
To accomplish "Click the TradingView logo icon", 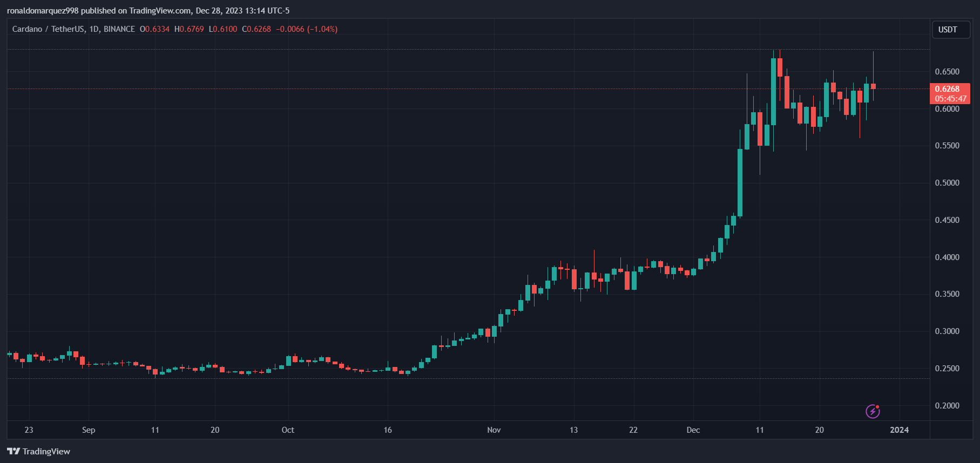I will tap(13, 451).
